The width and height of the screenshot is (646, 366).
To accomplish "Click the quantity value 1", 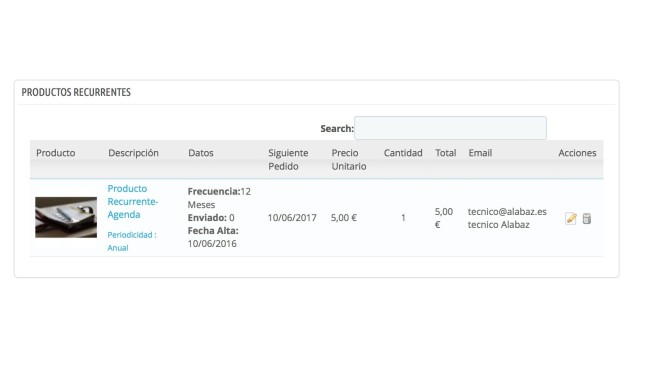I will 403,218.
